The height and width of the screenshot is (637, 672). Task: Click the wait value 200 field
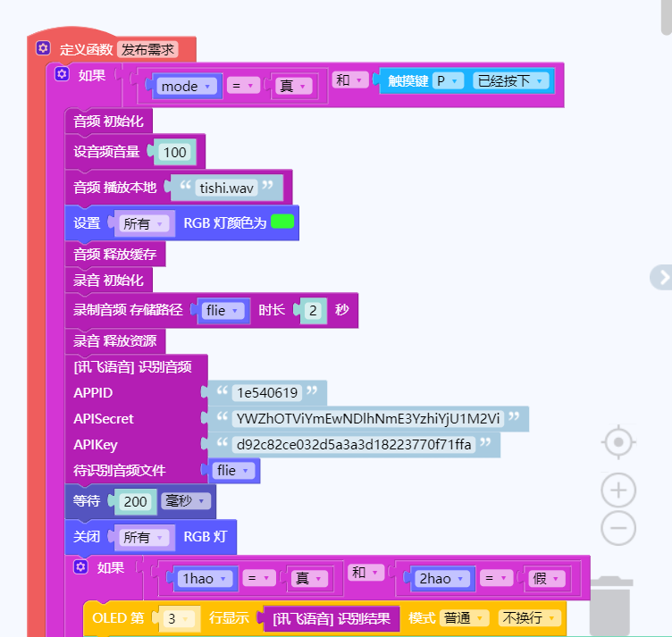click(x=135, y=501)
